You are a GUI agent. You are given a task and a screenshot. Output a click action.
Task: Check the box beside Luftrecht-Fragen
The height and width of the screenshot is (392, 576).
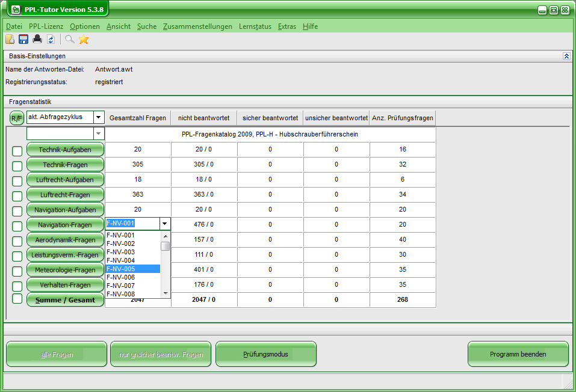click(x=17, y=196)
